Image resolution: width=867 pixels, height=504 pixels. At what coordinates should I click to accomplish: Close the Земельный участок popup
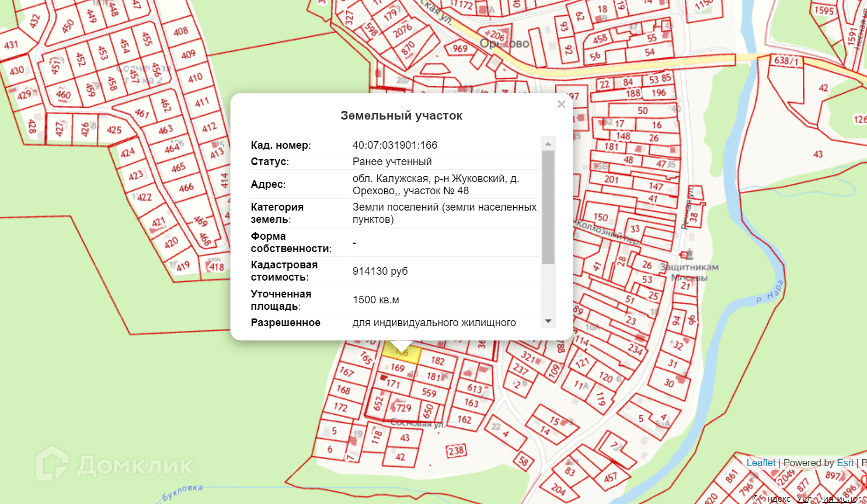(x=561, y=104)
